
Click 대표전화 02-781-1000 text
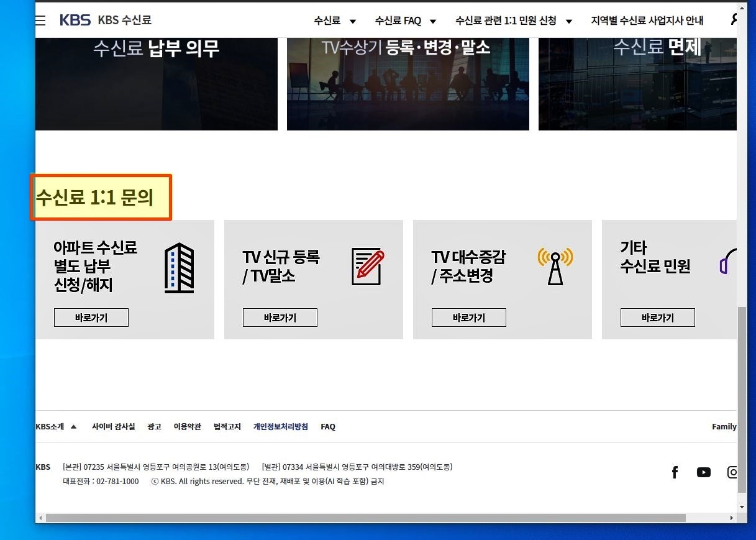point(101,482)
